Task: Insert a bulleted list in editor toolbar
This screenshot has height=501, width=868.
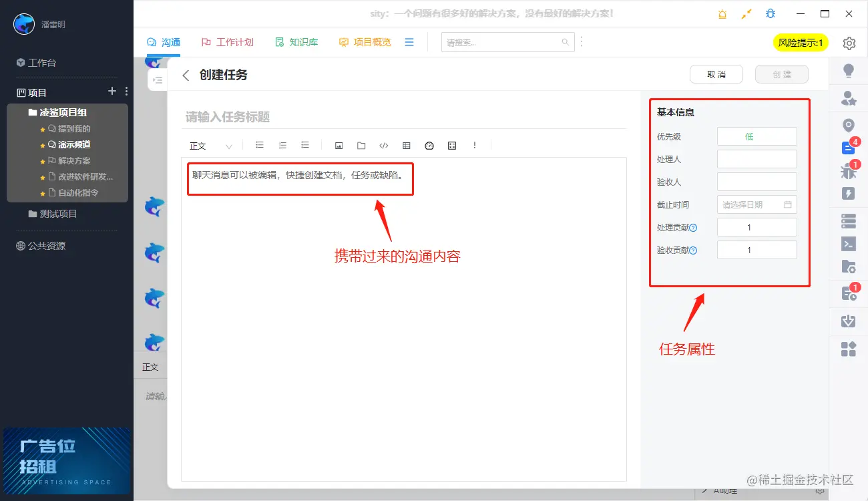Action: (260, 146)
